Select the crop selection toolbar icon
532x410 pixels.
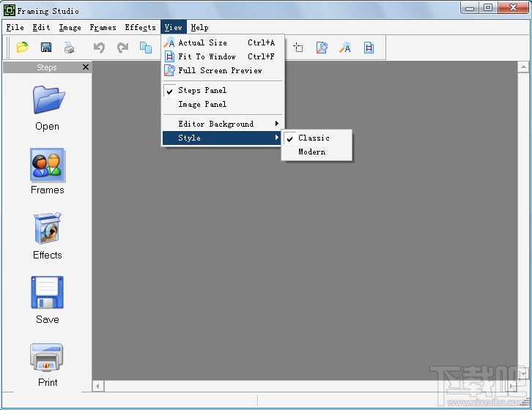(x=298, y=48)
